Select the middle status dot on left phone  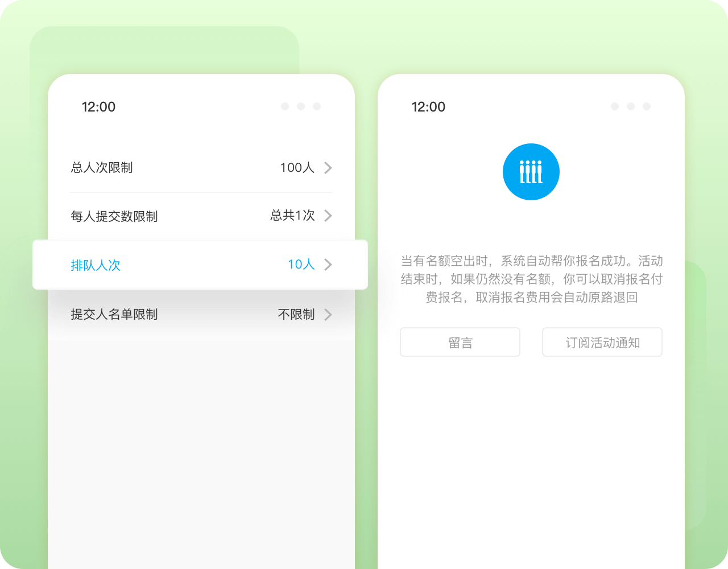[300, 106]
